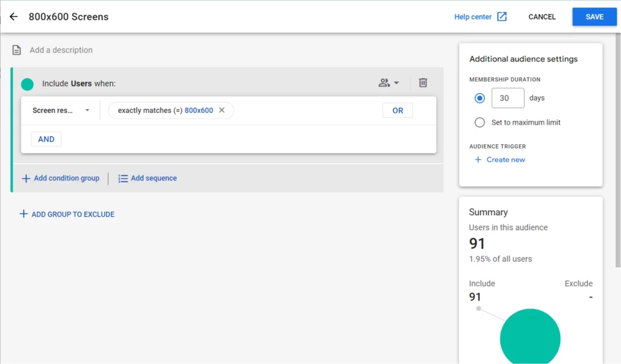Viewport: 621px width, 364px height.
Task: Open the Help center link
Action: 473,17
